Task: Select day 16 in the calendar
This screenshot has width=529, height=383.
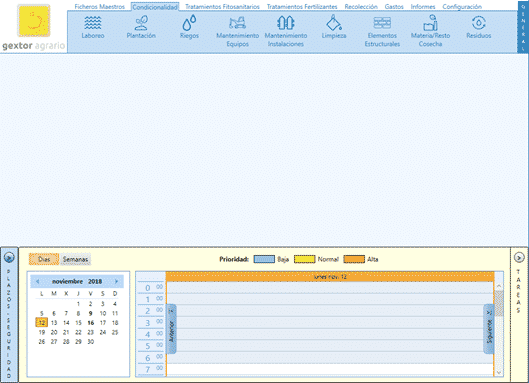Action: coord(90,323)
